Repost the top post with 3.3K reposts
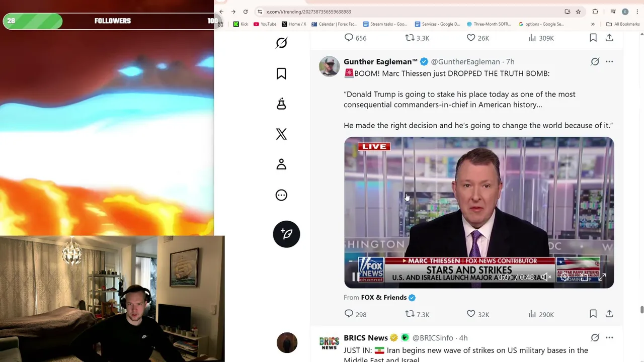Screen dimensions: 644x362 417,38
